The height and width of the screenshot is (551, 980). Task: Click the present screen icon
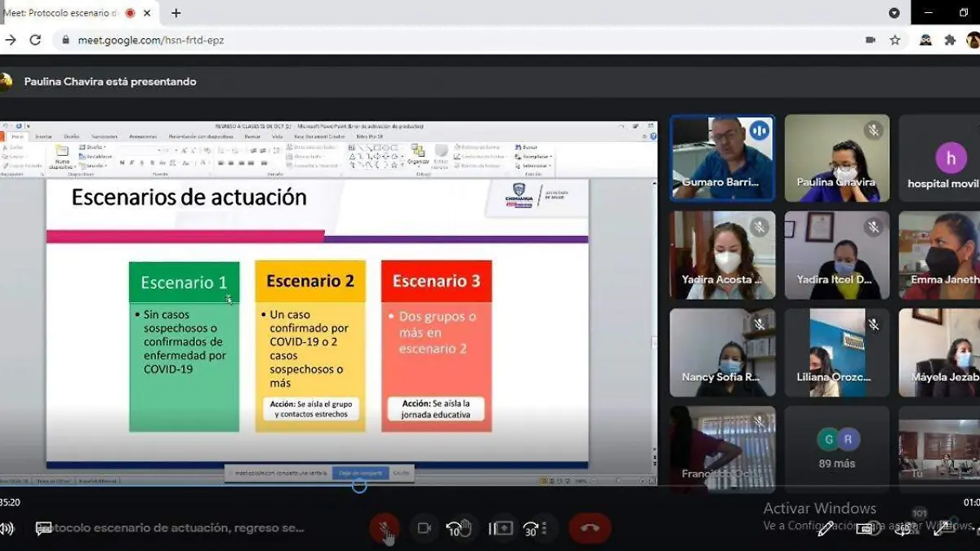pyautogui.click(x=501, y=528)
